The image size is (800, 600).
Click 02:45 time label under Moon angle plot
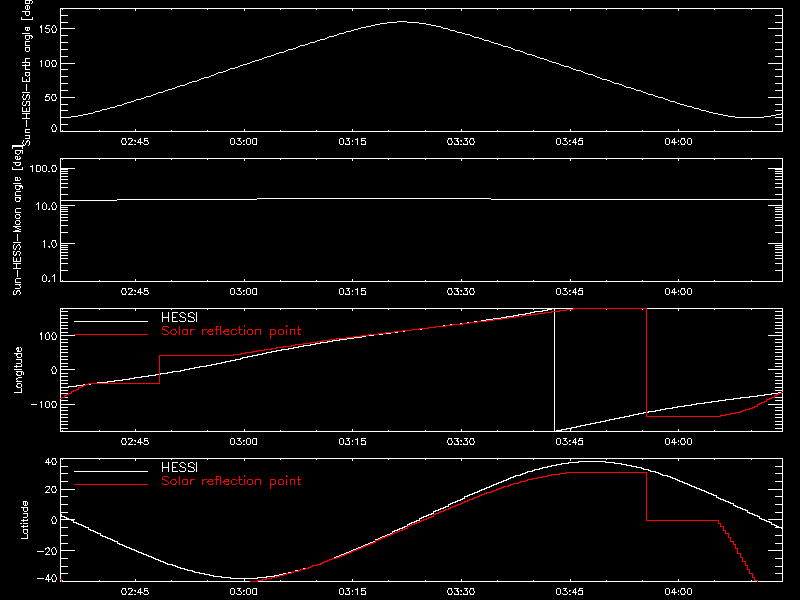coord(135,292)
